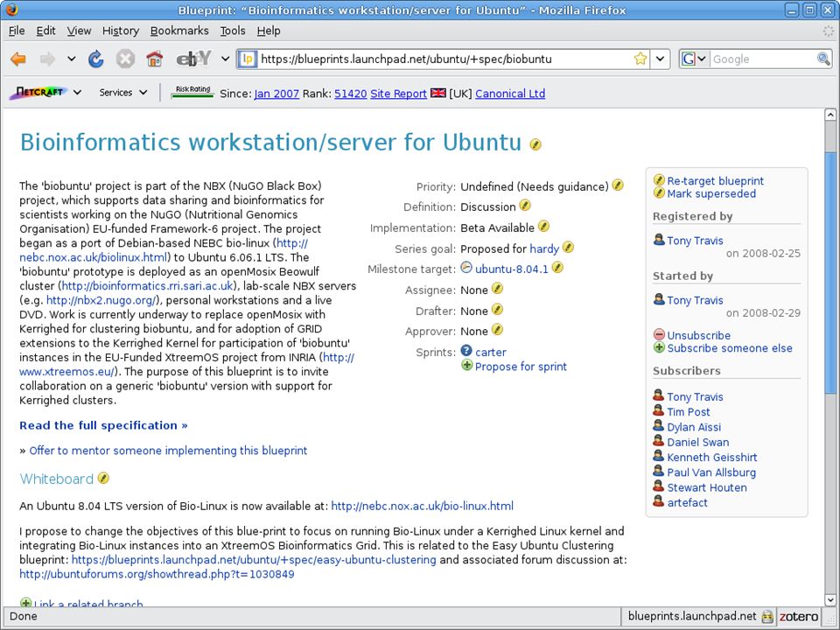This screenshot has width=840, height=630.
Task: Click Re-target blueprint link
Action: [715, 181]
